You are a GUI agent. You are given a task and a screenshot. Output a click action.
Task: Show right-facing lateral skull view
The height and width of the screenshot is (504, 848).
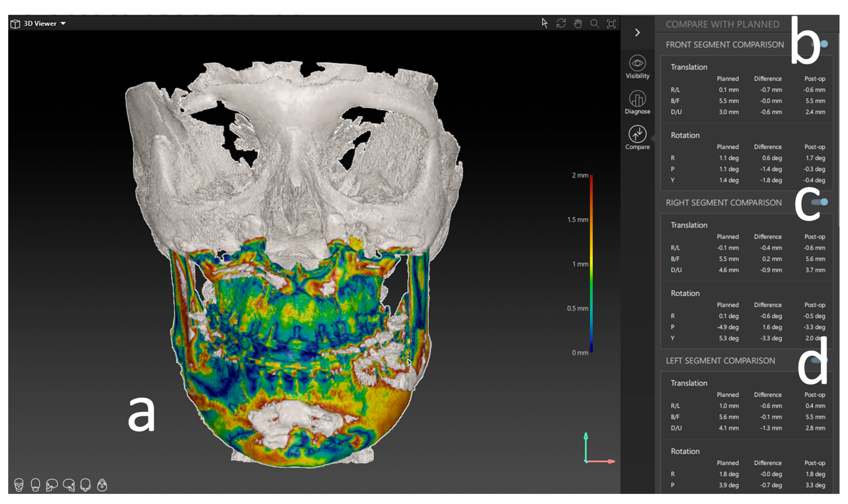pos(69,485)
